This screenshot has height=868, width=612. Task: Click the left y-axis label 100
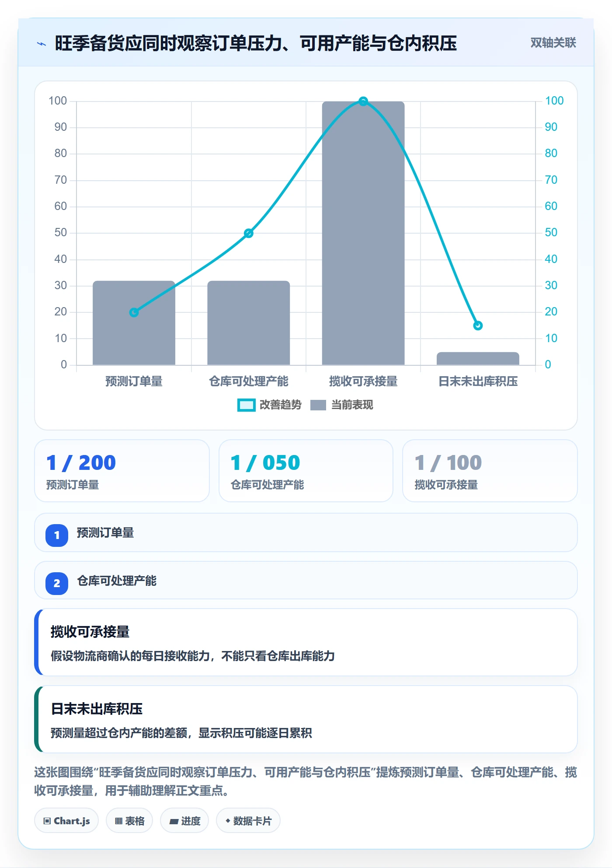58,101
